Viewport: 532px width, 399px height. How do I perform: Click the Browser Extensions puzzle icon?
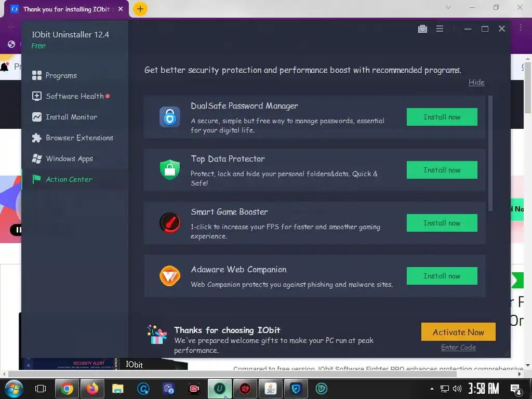point(37,138)
